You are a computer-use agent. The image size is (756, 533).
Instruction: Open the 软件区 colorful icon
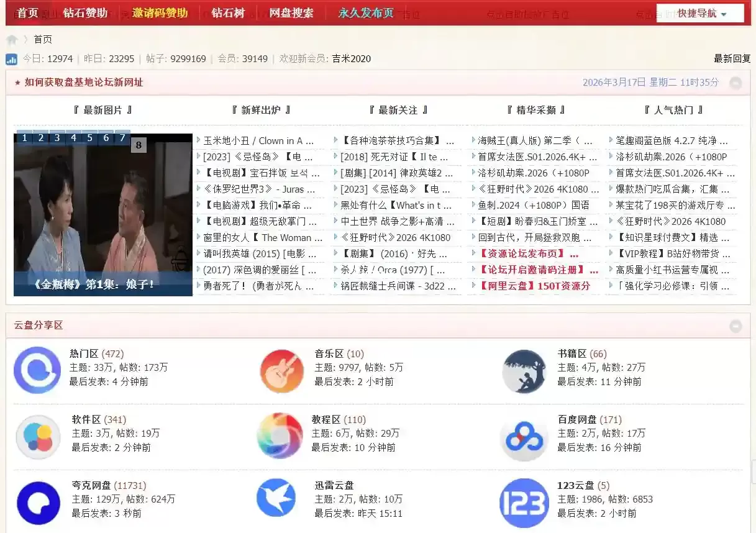pos(37,437)
